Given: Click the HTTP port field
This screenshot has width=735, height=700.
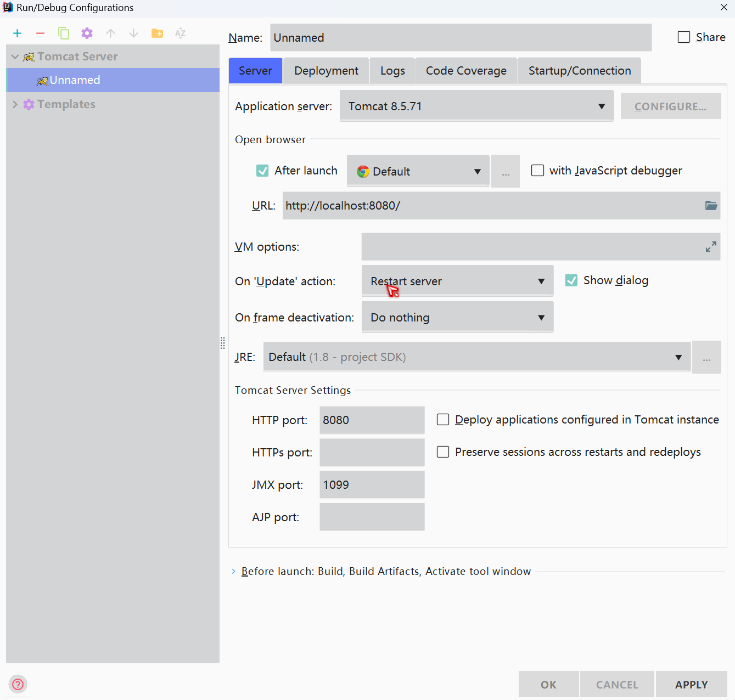Looking at the screenshot, I should (x=372, y=420).
